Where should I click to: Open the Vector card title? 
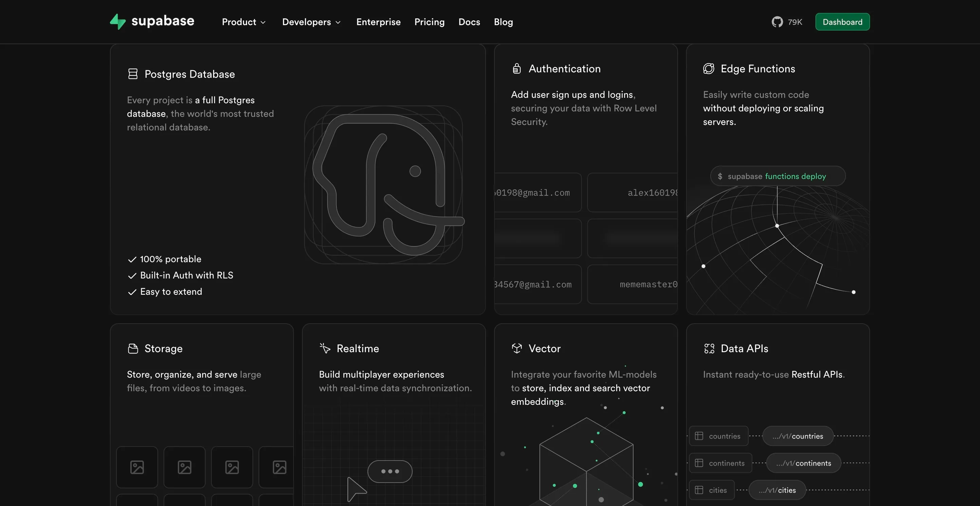pos(544,348)
